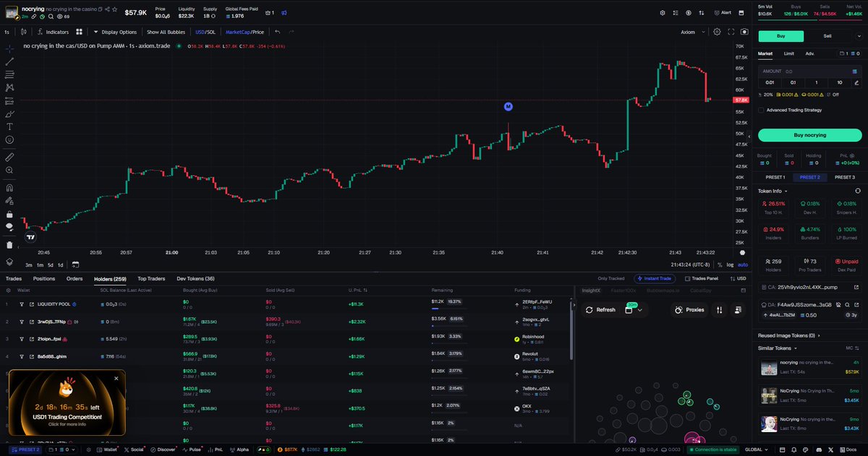Toggle percent scale on the chart axis
This screenshot has height=456, width=868.
(x=720, y=264)
